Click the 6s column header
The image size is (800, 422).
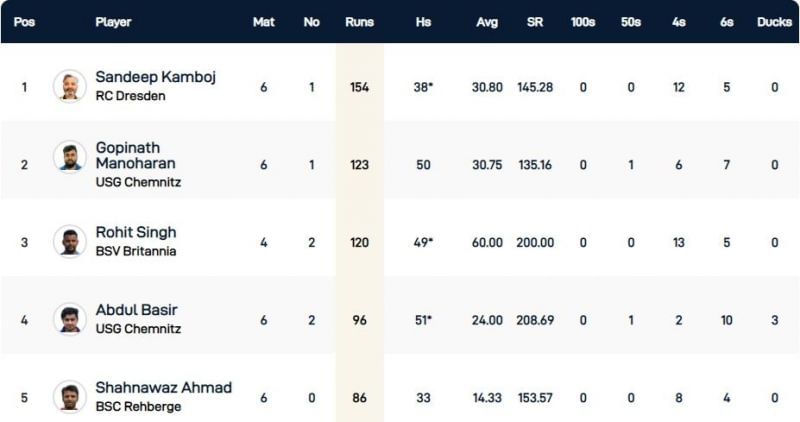click(726, 21)
